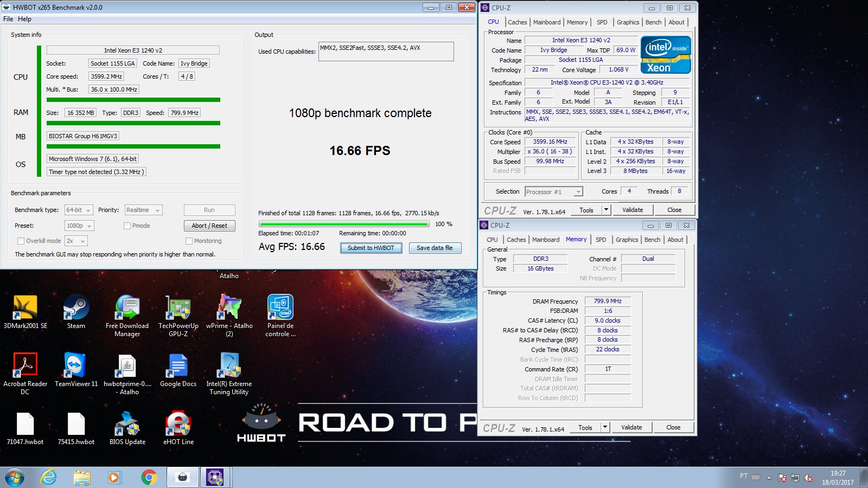This screenshot has width=868, height=488.
Task: Switch to CPU-Z taskbar button
Action: coord(215,478)
